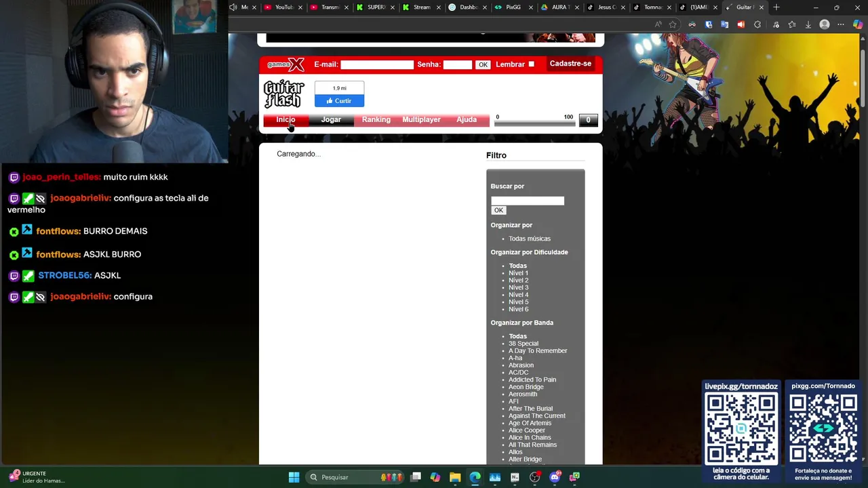The image size is (868, 488).
Task: Open Discord from the taskbar
Action: (555, 477)
